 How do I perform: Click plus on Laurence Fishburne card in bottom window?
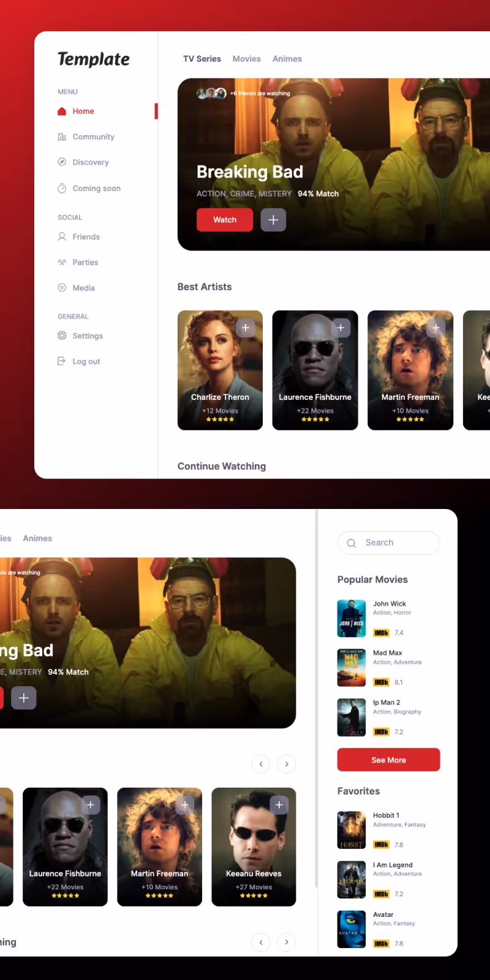tap(91, 805)
